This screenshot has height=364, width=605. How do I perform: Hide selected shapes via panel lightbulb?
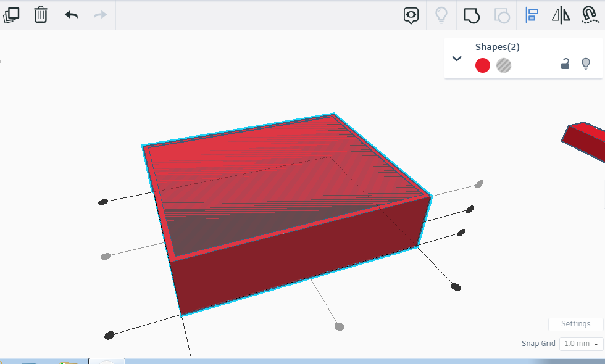point(586,64)
